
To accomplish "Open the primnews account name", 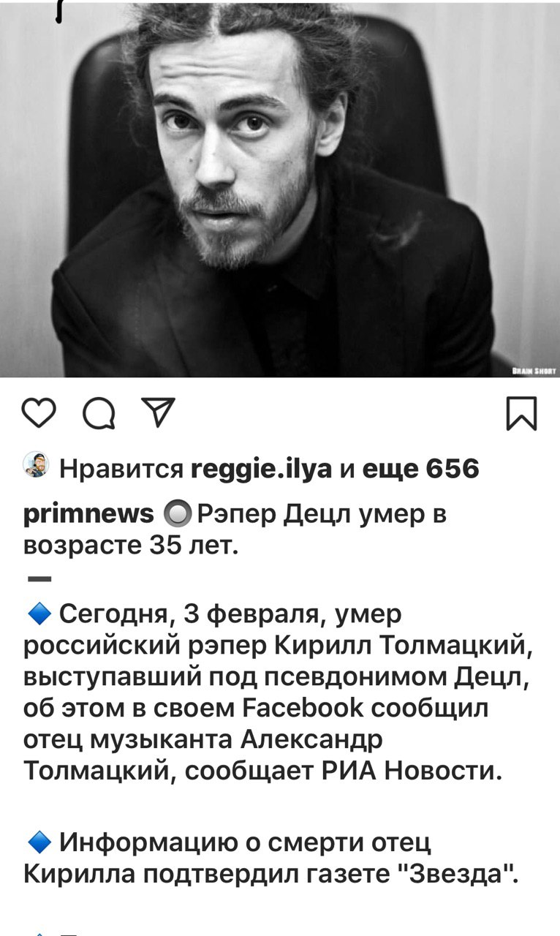I will [x=88, y=515].
